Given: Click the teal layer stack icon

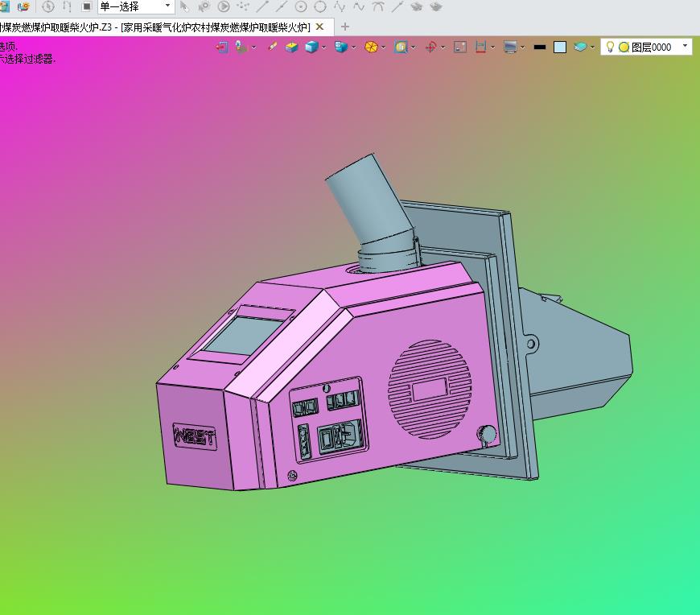Looking at the screenshot, I should 580,47.
